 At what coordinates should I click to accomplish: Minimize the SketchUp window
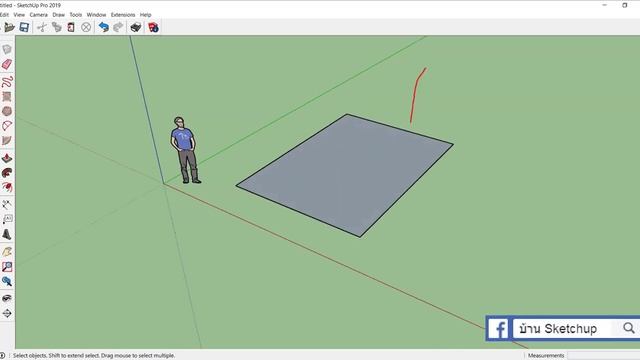coord(604,5)
